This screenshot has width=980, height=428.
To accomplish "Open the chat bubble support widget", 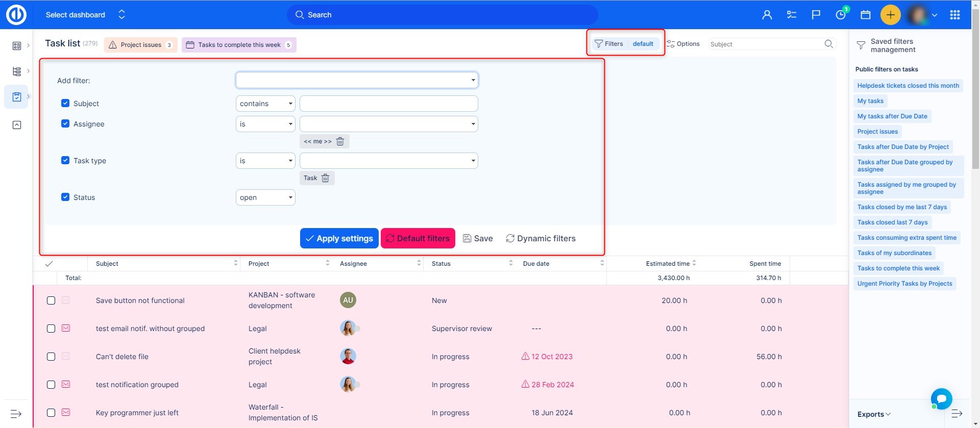I will [x=941, y=398].
